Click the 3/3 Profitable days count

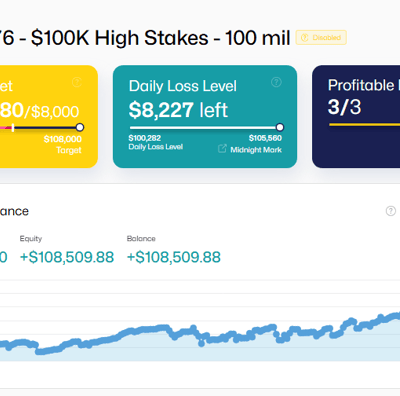[x=344, y=107]
